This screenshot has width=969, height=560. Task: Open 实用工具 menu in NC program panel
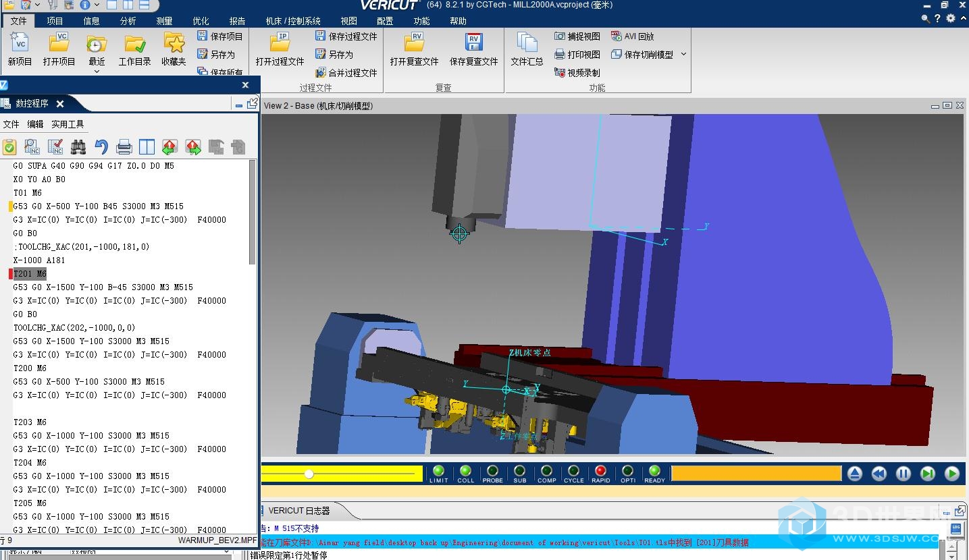[68, 124]
